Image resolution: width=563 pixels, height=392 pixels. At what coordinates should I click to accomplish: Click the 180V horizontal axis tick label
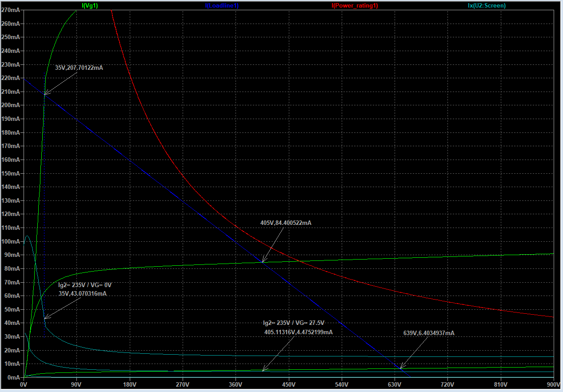[130, 384]
